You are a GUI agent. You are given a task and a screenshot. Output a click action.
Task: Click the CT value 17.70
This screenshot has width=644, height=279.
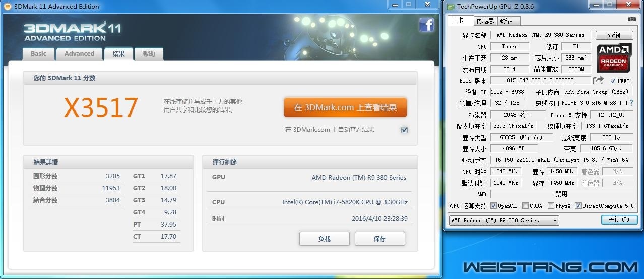coord(168,237)
